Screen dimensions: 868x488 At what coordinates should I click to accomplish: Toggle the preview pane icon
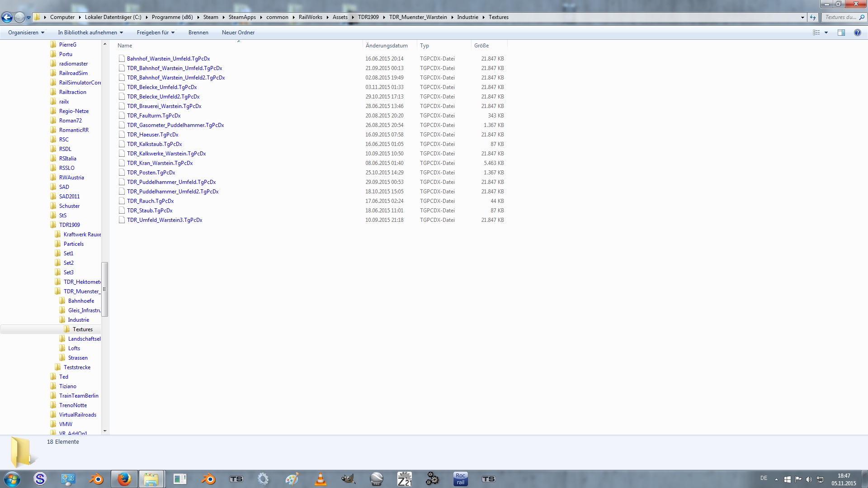coord(841,33)
